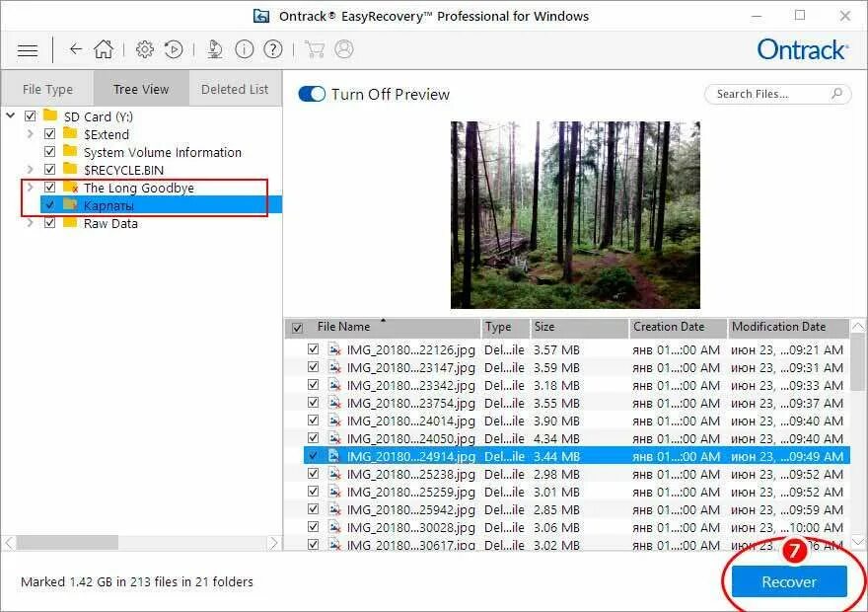Click the Marked 1.42 GB status text
The image size is (868, 612).
click(137, 581)
